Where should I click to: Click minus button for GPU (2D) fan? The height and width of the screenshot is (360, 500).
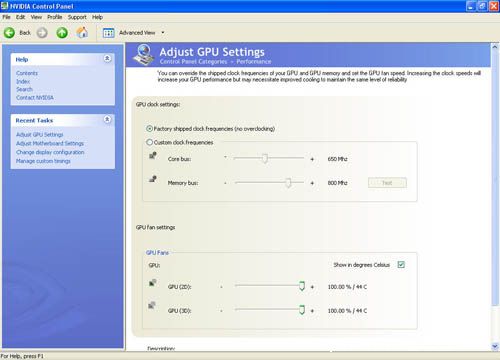[x=221, y=287]
